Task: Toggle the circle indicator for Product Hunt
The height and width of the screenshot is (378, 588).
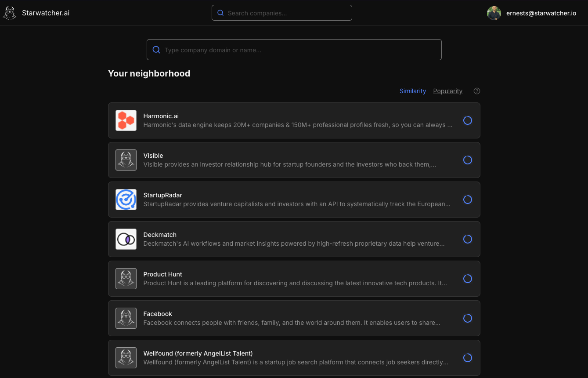Action: coord(468,279)
